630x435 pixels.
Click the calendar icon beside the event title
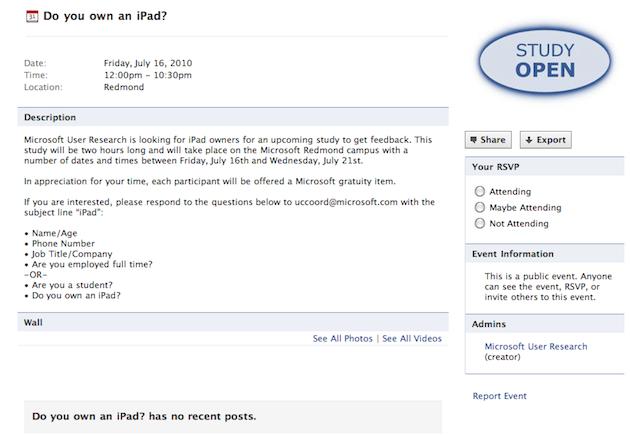31,17
